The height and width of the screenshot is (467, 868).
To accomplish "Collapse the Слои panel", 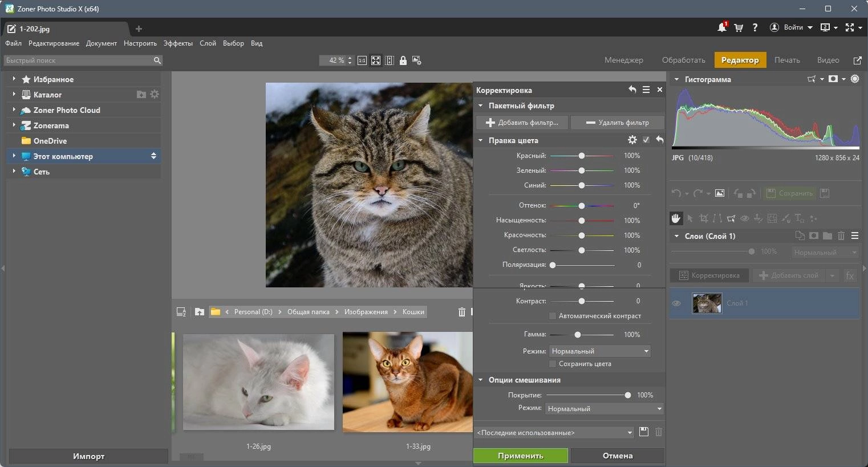I will click(x=677, y=236).
